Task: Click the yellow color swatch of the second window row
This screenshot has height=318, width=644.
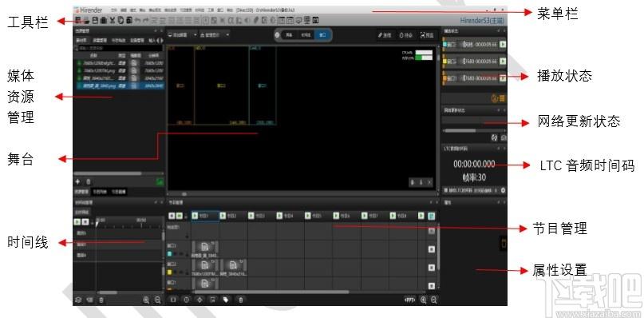Action: (x=170, y=272)
